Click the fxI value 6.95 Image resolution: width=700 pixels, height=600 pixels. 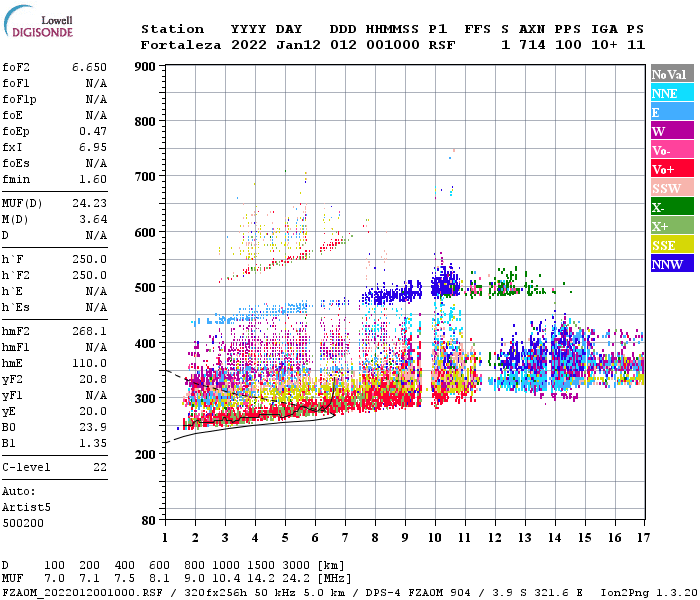(93, 147)
